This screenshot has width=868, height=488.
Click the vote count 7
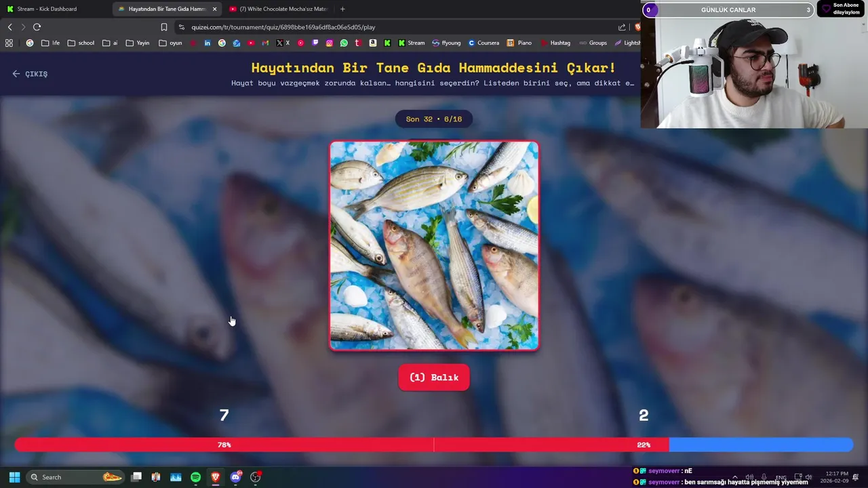pos(224,415)
